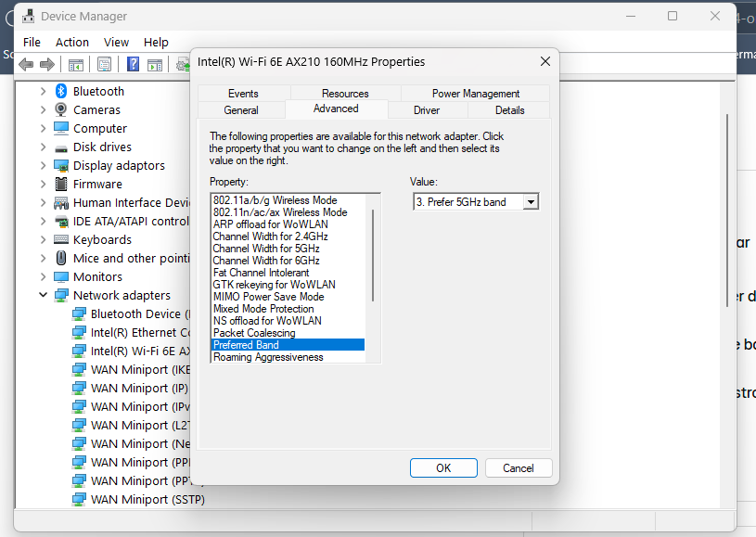Click the WAN Miniport (IP) icon
The image size is (756, 537).
coord(79,388)
